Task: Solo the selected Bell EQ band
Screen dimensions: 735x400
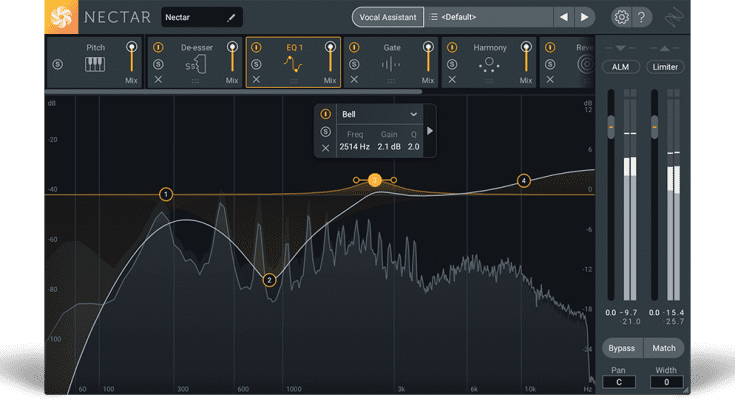Action: click(x=325, y=131)
